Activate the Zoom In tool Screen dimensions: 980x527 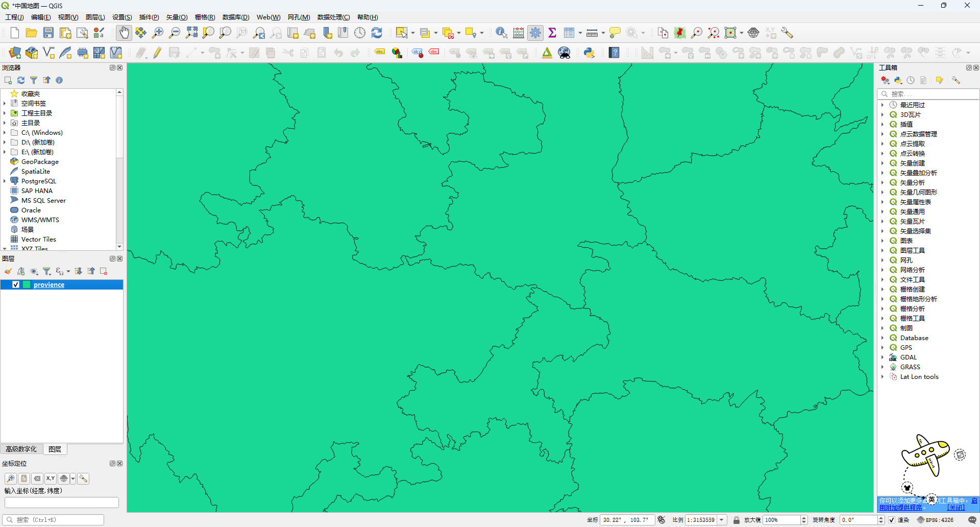[158, 32]
